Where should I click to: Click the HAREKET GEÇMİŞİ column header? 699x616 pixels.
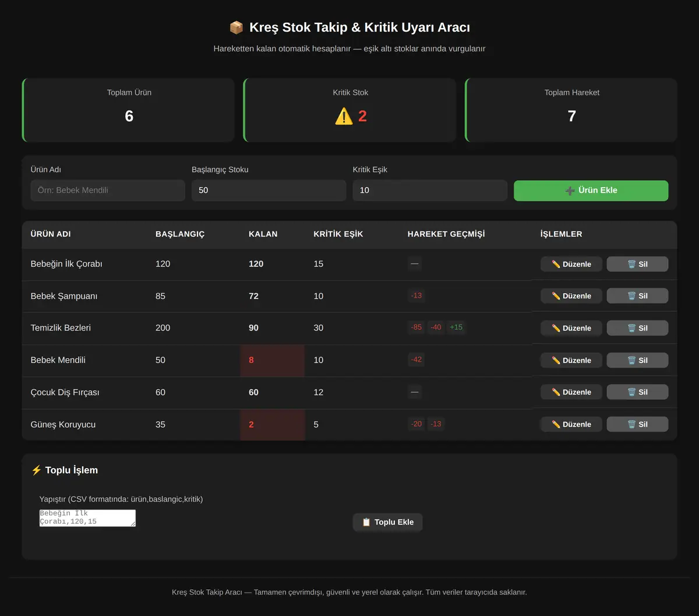click(446, 234)
